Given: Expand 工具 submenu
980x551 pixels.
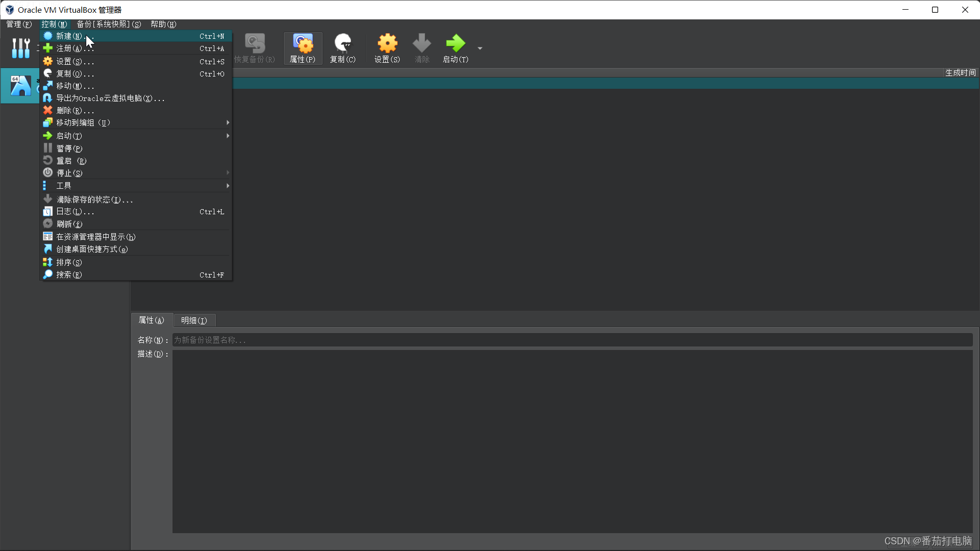Looking at the screenshot, I should 136,186.
